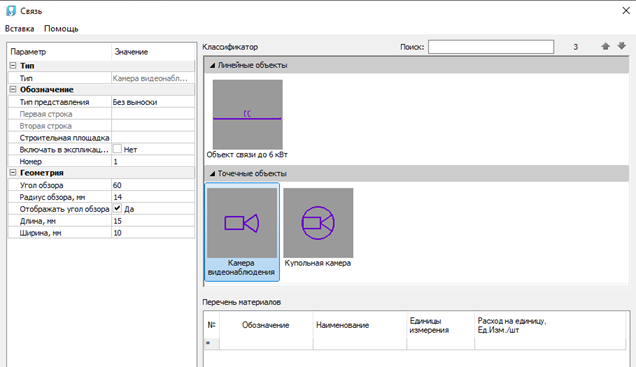Viewport: 636px width, 367px height.
Task: Collapse the Точечные объекты section
Action: (212, 173)
